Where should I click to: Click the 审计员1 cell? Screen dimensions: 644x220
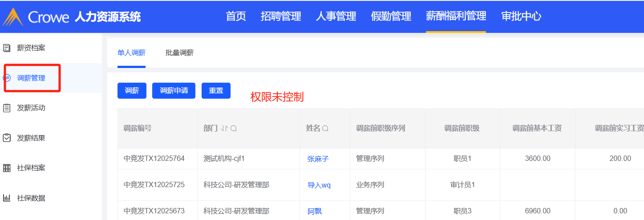point(462,184)
